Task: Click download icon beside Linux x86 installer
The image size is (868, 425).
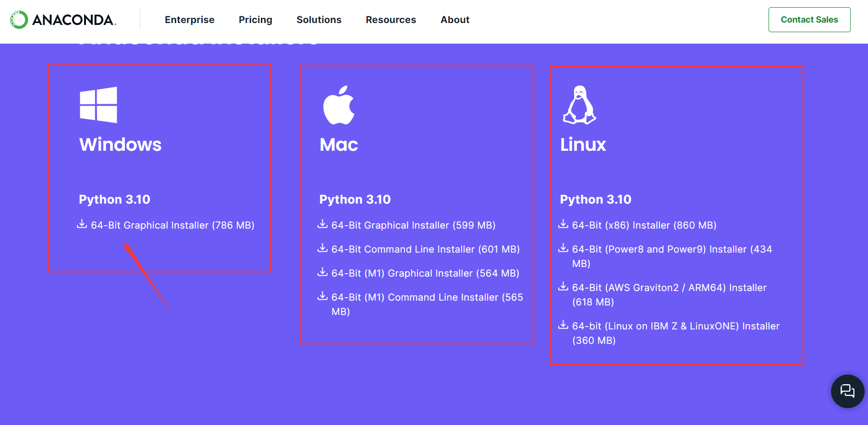Action: (x=563, y=224)
